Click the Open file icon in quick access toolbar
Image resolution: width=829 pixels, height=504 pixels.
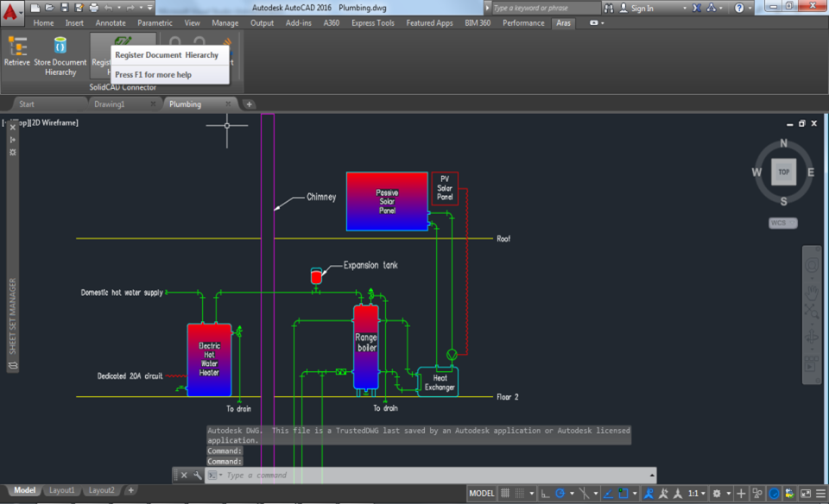49,8
